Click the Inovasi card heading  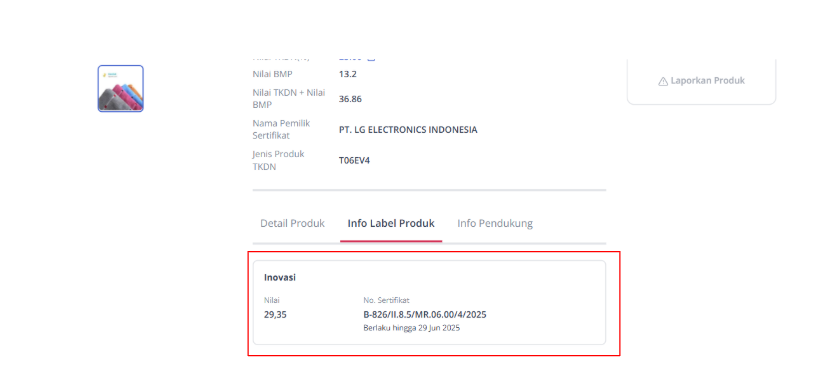pos(280,277)
